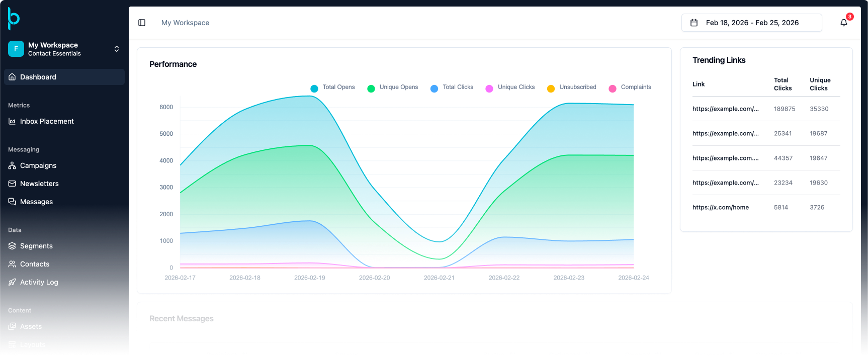Click My Workspace breadcrumb text

click(x=185, y=23)
